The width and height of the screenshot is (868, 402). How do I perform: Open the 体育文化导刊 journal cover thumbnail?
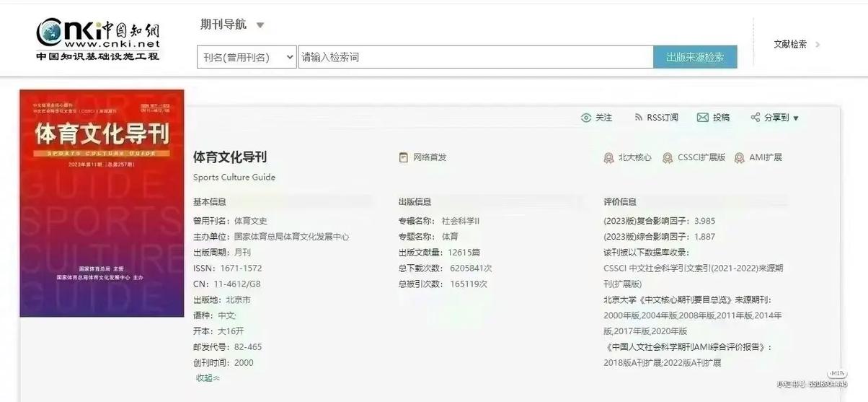[102, 203]
